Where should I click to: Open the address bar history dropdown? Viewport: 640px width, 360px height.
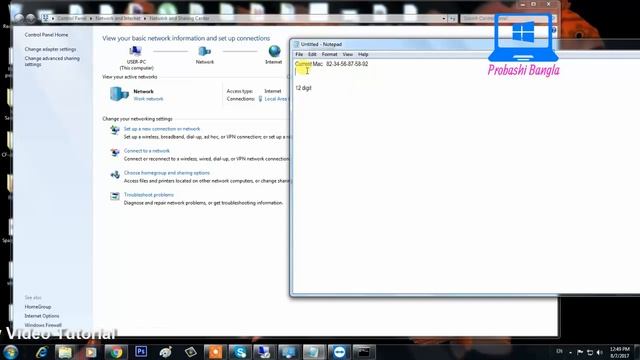click(x=444, y=18)
